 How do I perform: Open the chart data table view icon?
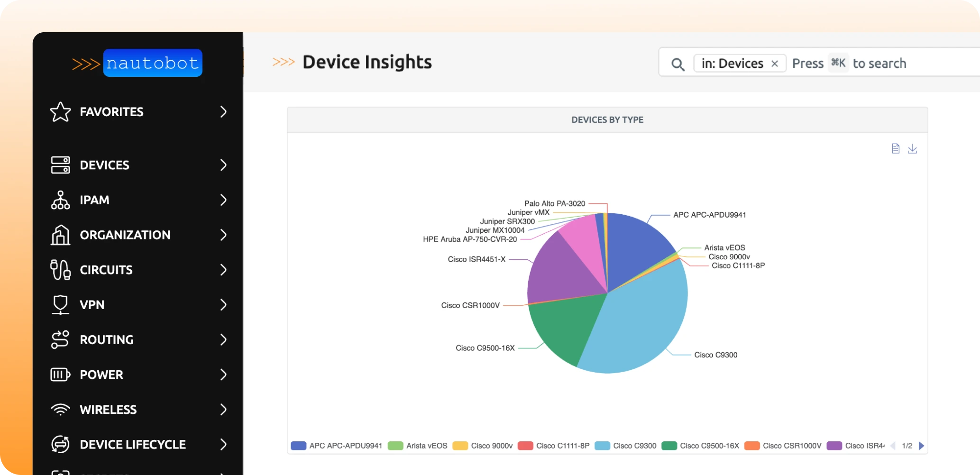[x=896, y=148]
